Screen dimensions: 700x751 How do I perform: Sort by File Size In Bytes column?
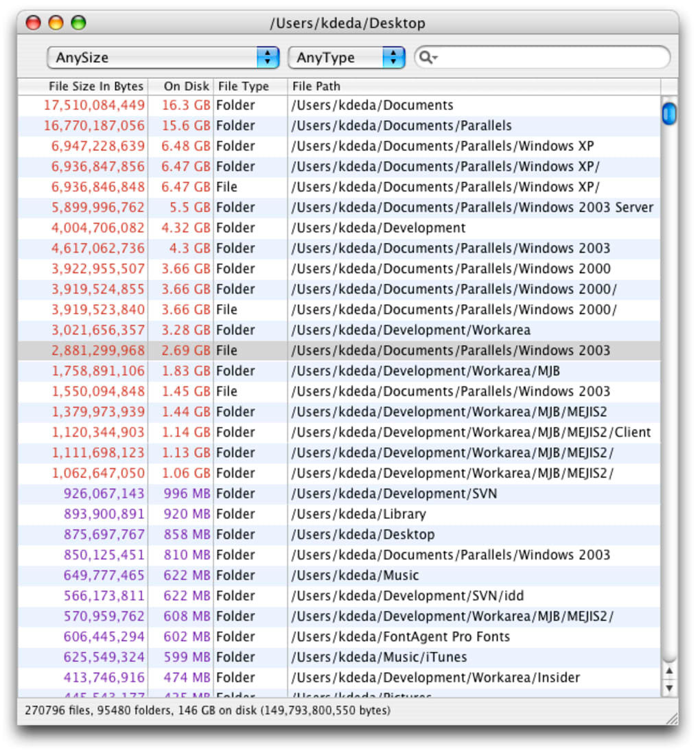pyautogui.click(x=83, y=86)
